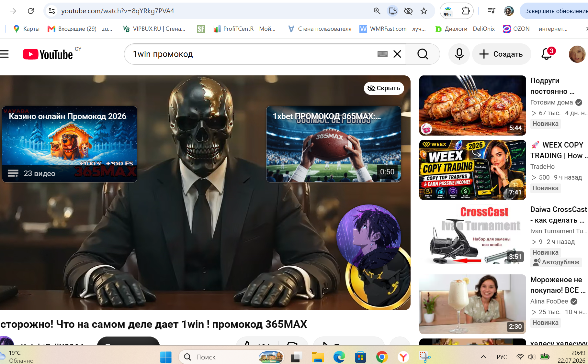The image size is (588, 364).
Task: Run the search with the magnifier button
Action: click(x=423, y=54)
